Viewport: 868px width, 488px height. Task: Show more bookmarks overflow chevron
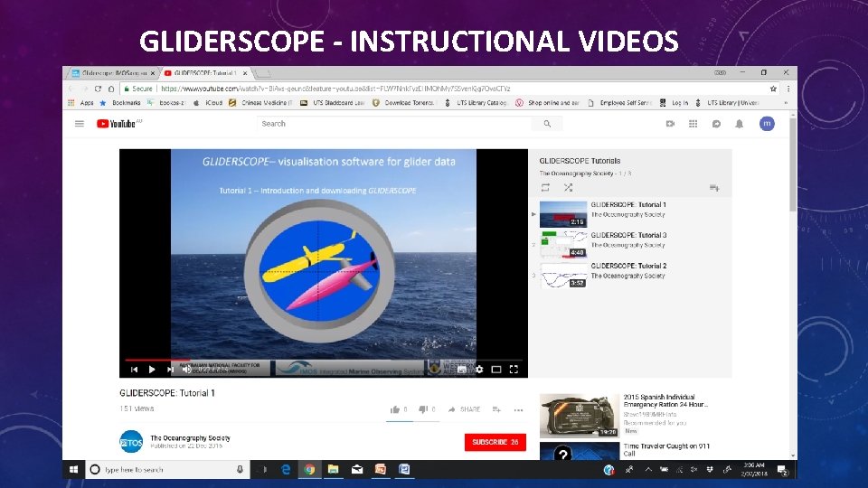(x=785, y=103)
